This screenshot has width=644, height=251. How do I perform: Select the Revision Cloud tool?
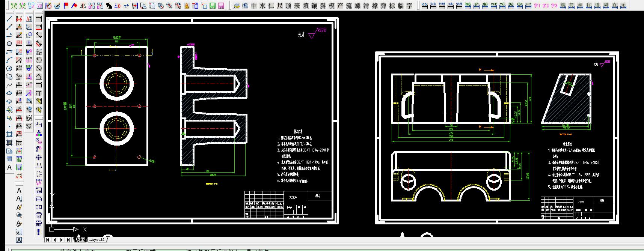pos(9,77)
